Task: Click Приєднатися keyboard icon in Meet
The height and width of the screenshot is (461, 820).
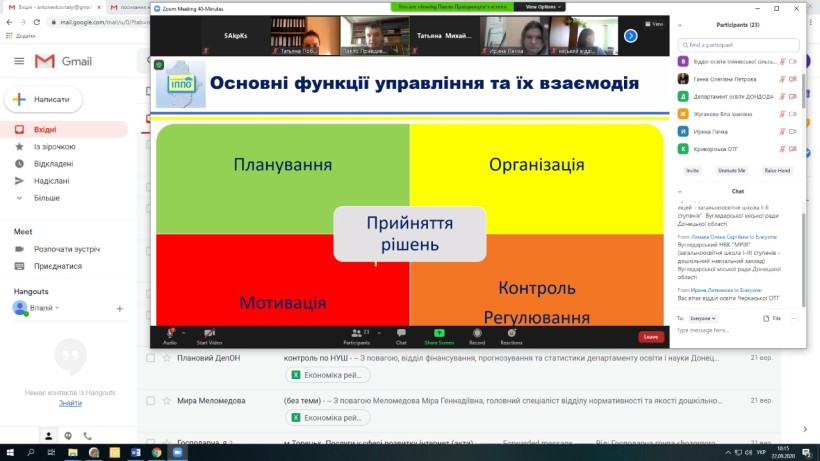Action: pos(19,266)
